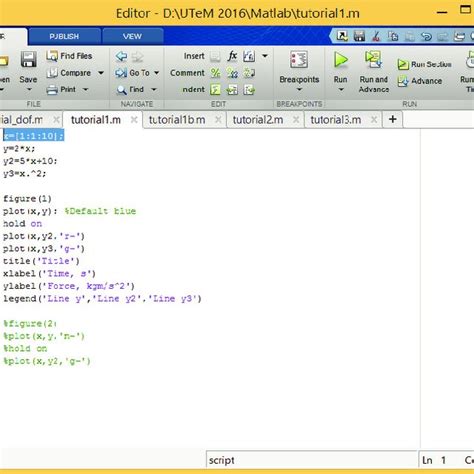The height and width of the screenshot is (474, 474).
Task: Click the fx insert function icon
Action: (x=232, y=56)
